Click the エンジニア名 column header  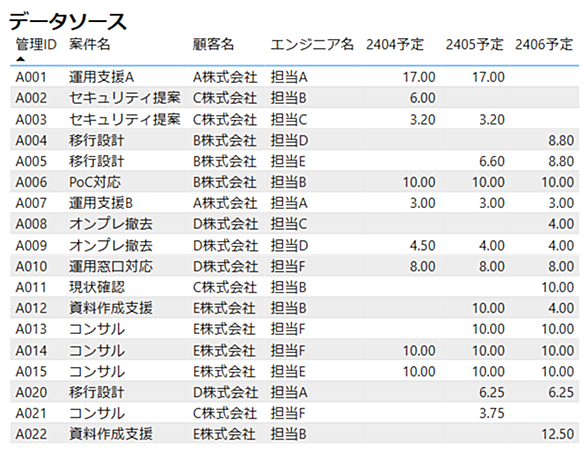pos(312,44)
